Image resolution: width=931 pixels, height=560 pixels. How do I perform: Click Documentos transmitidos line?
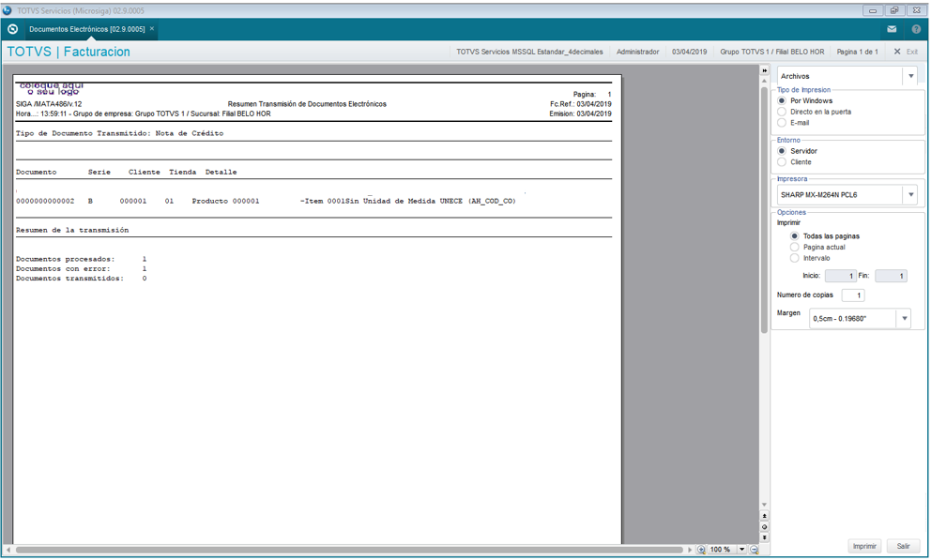(82, 279)
